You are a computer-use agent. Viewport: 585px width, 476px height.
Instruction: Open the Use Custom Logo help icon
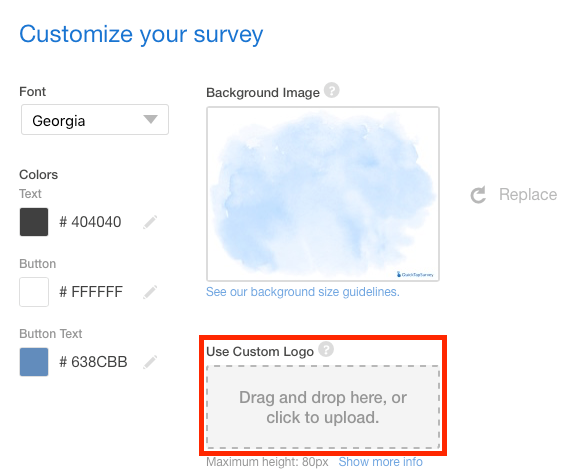tap(326, 350)
